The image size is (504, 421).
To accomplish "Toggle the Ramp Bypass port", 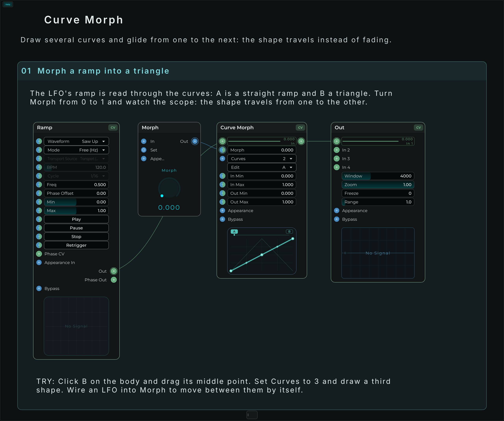I will (39, 288).
